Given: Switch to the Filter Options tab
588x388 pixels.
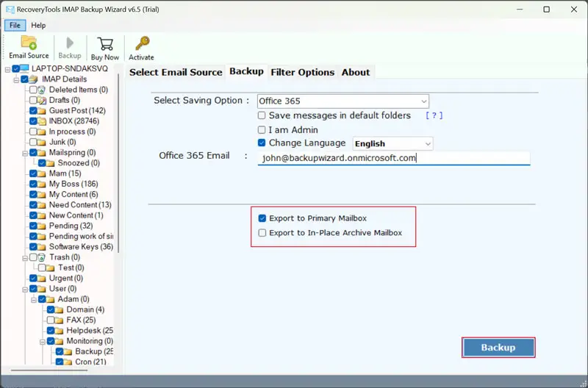Looking at the screenshot, I should coord(302,72).
